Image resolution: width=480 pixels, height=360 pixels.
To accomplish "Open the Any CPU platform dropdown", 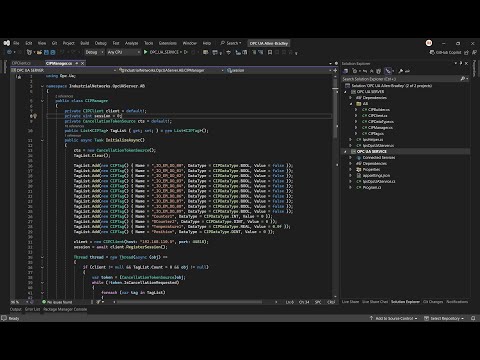I will [123, 52].
